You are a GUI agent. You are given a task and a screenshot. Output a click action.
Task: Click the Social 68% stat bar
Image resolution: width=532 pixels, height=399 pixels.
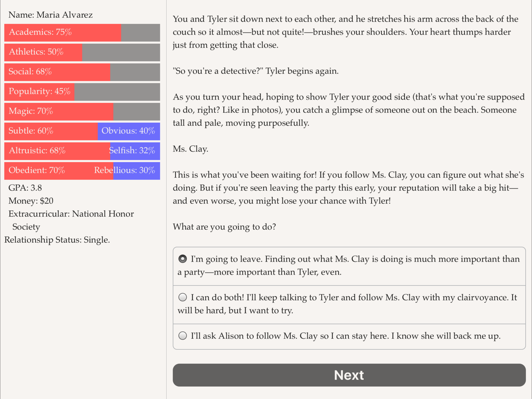click(82, 72)
